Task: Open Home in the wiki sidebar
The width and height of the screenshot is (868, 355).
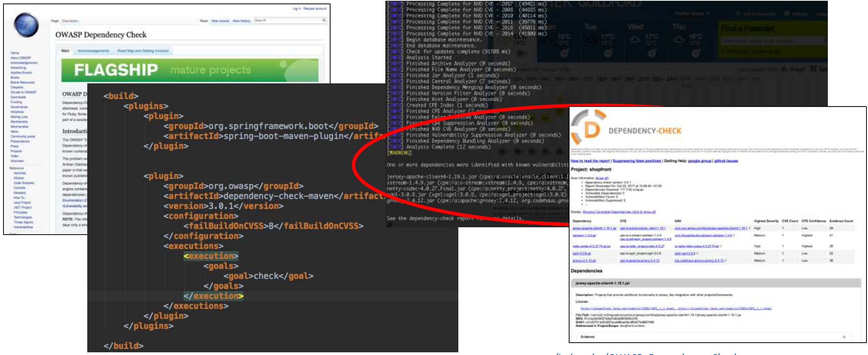Action: (15, 53)
